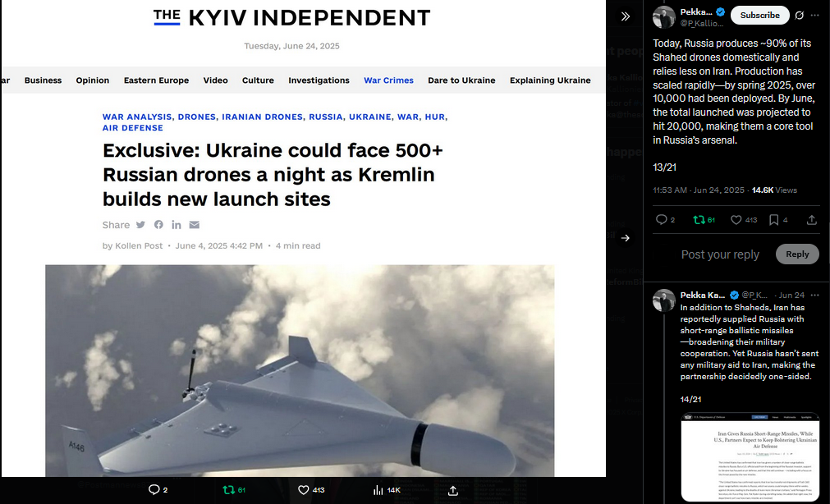Click the Reply button
The image size is (830, 504).
pos(797,254)
